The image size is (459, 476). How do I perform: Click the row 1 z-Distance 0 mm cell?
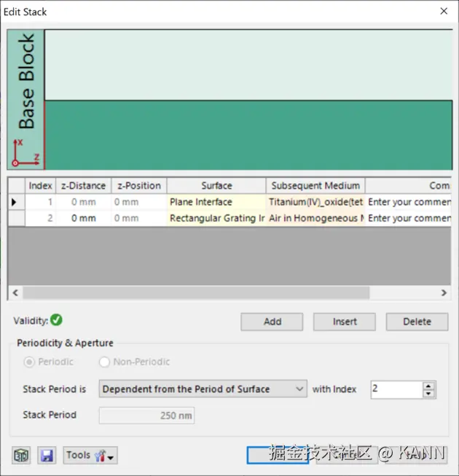tap(84, 202)
